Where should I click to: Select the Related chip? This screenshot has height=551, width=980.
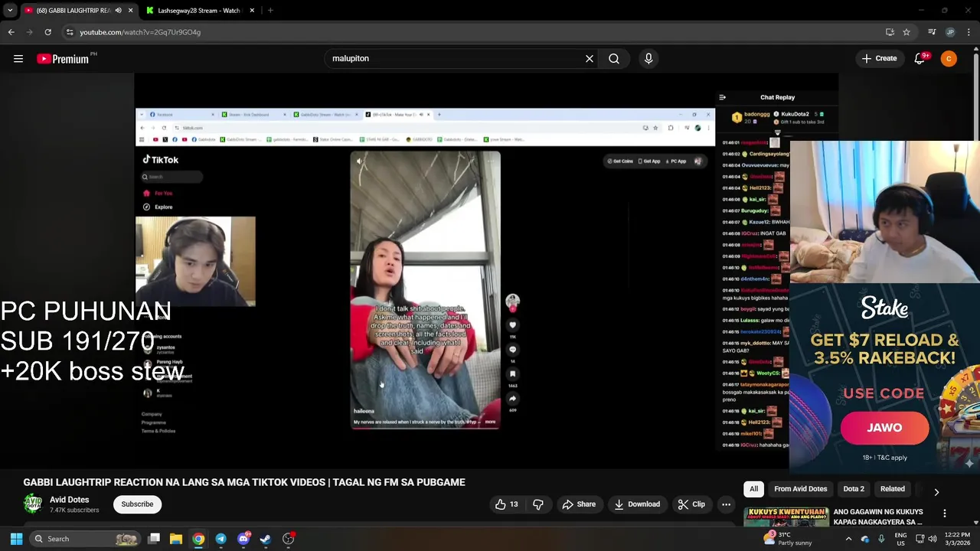coord(892,489)
